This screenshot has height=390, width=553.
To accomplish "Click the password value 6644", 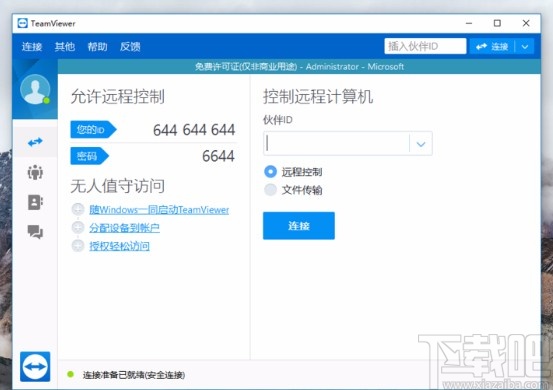I will (x=218, y=156).
